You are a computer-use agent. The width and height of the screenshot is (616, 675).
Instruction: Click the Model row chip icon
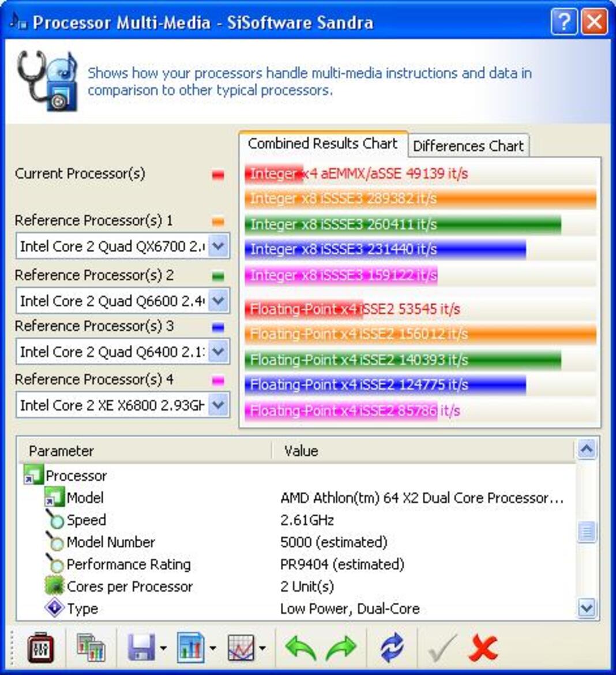(x=54, y=497)
